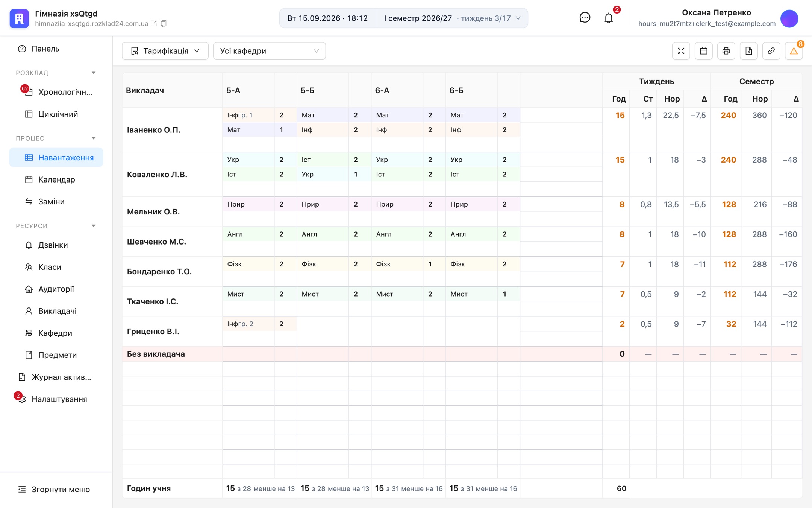
Task: Open the chat messages icon
Action: (x=585, y=18)
